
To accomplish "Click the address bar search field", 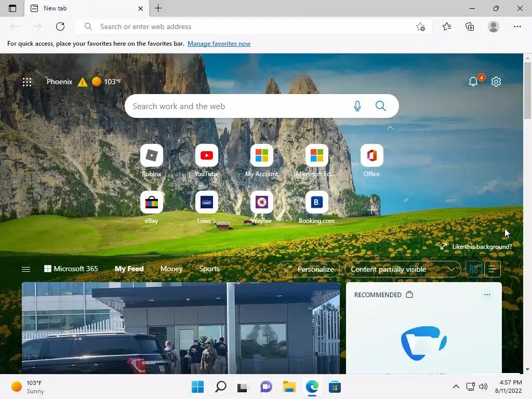I will coord(253,26).
